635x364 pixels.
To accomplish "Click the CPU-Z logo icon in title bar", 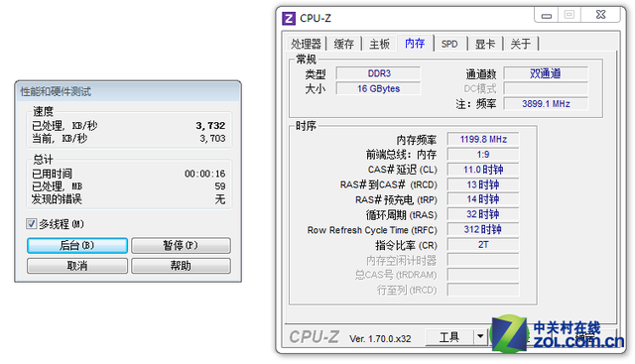I will coord(289,19).
